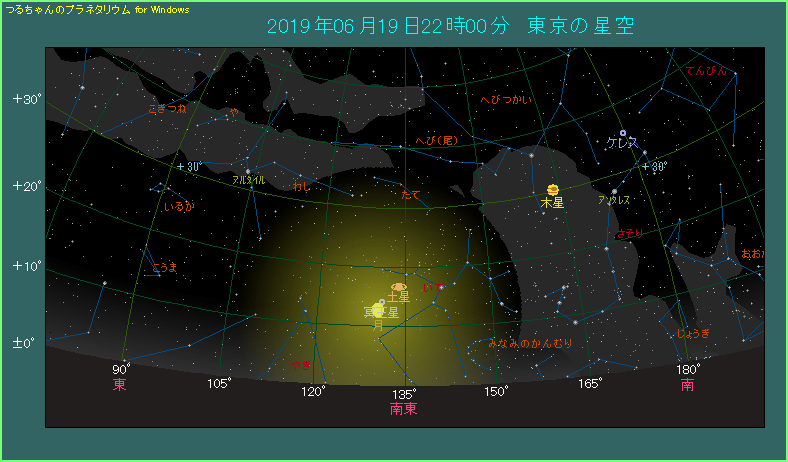Click the 南東 direction label

(x=403, y=408)
